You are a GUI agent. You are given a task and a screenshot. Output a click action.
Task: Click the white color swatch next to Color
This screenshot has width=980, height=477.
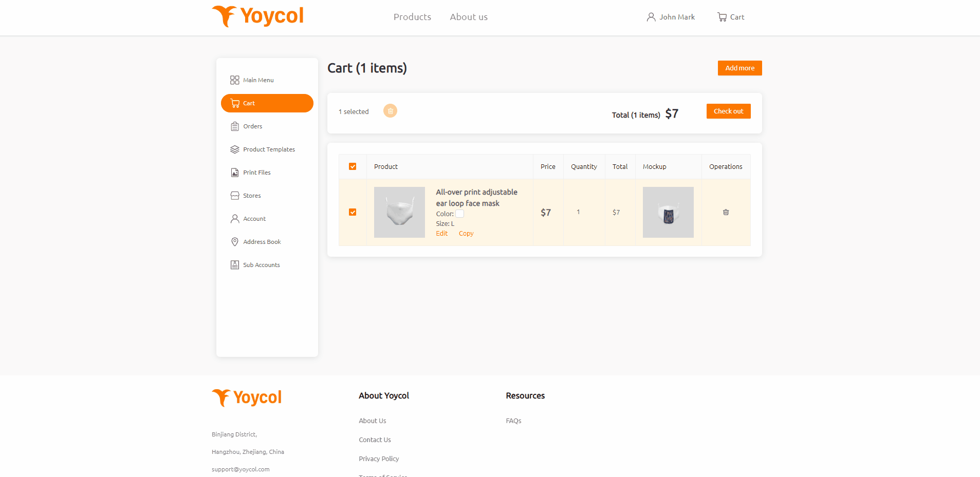tap(459, 214)
